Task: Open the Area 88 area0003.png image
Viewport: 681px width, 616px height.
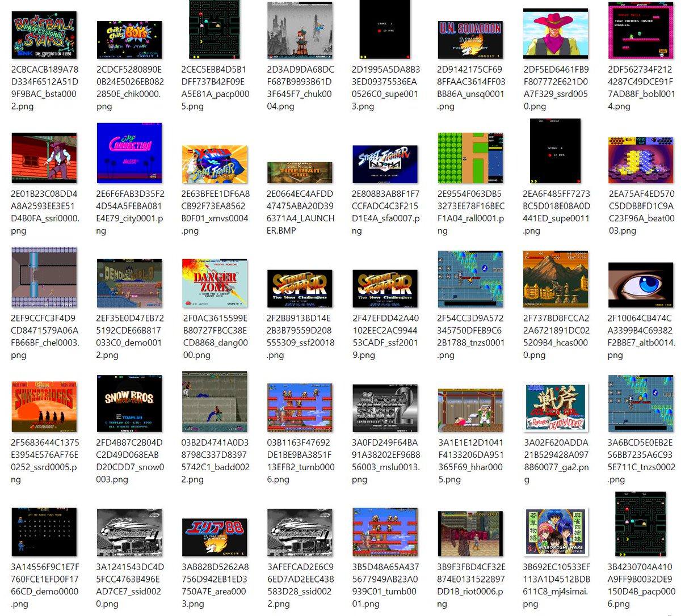Action: click(x=215, y=536)
